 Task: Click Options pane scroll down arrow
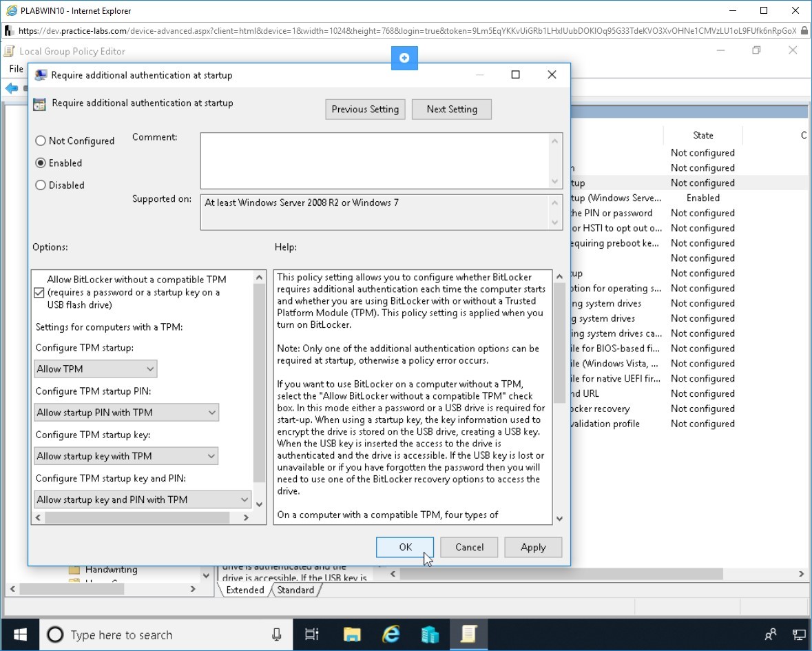[x=260, y=504]
